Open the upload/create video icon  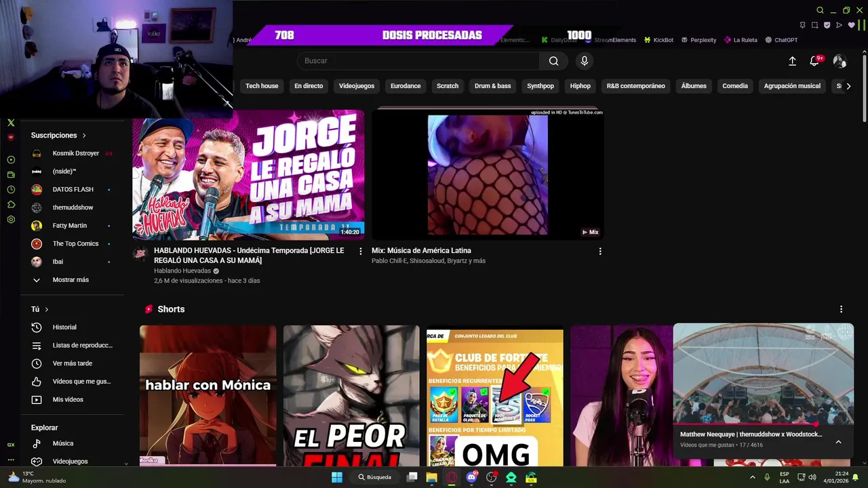click(x=792, y=61)
